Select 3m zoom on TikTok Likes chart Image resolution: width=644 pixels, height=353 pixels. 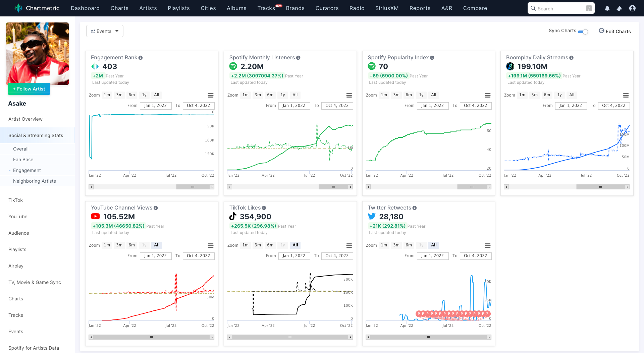(258, 245)
